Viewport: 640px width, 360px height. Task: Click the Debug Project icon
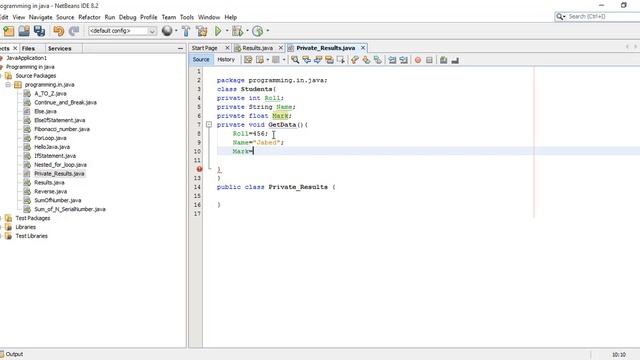click(237, 31)
